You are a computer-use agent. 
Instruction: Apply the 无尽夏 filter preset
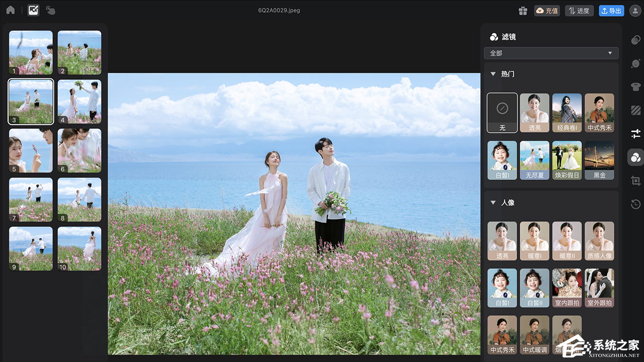(x=534, y=160)
